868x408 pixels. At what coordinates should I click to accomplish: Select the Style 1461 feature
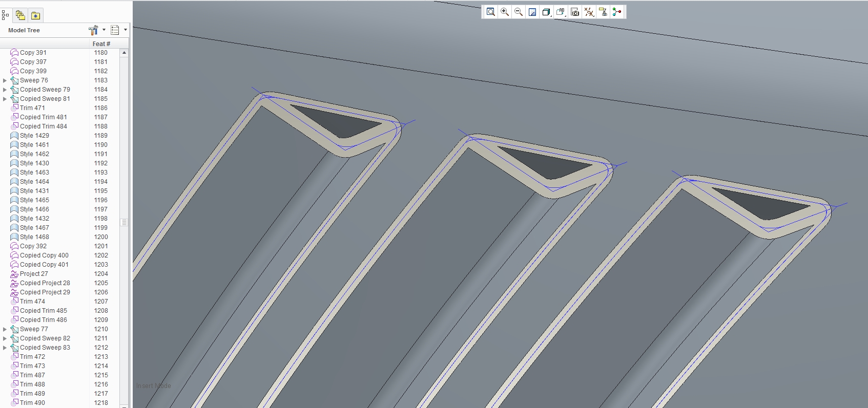point(34,145)
